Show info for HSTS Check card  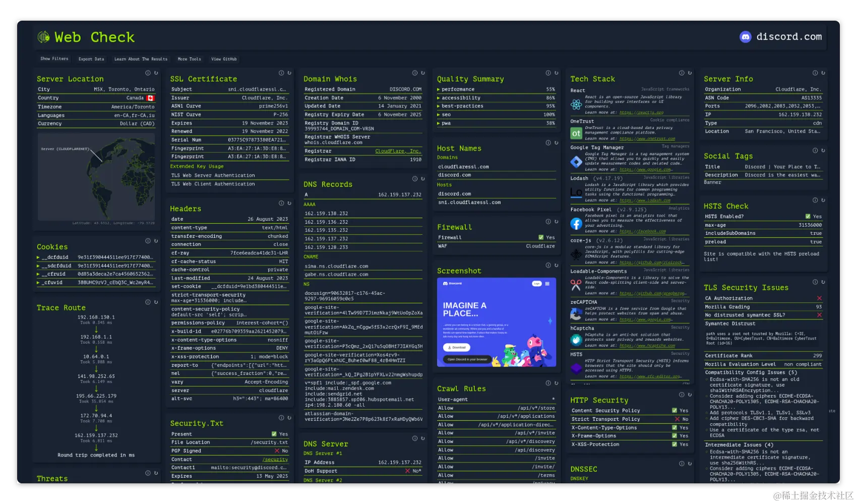point(815,201)
